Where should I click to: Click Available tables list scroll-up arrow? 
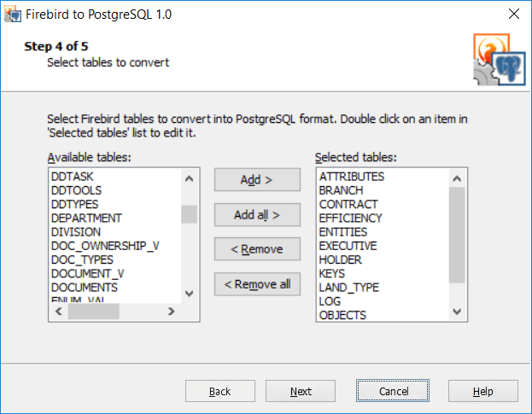pos(190,178)
